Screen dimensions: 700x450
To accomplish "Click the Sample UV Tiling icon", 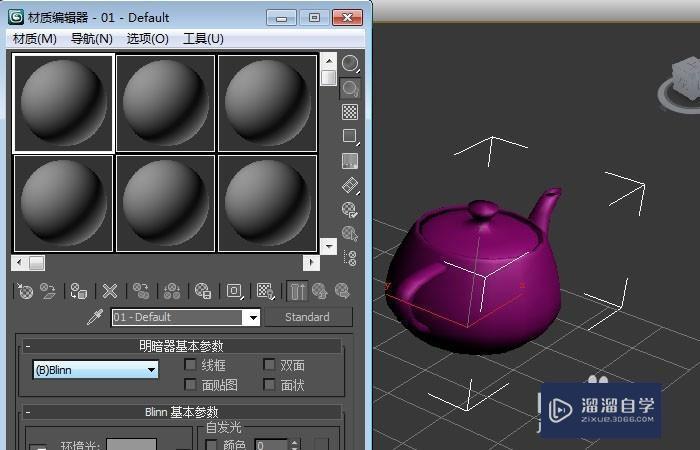I will pyautogui.click(x=350, y=136).
